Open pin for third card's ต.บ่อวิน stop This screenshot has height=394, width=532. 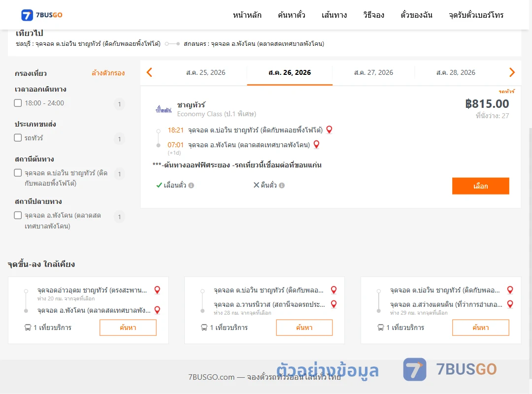pyautogui.click(x=510, y=290)
